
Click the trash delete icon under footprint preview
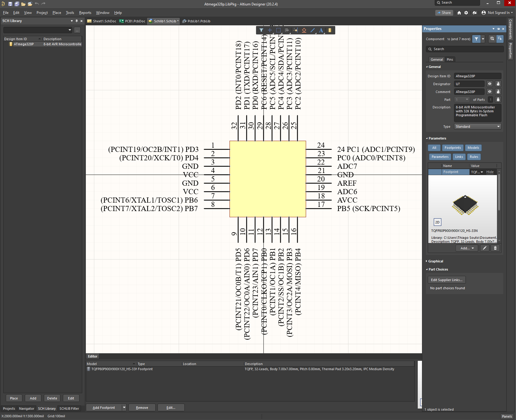(x=495, y=248)
